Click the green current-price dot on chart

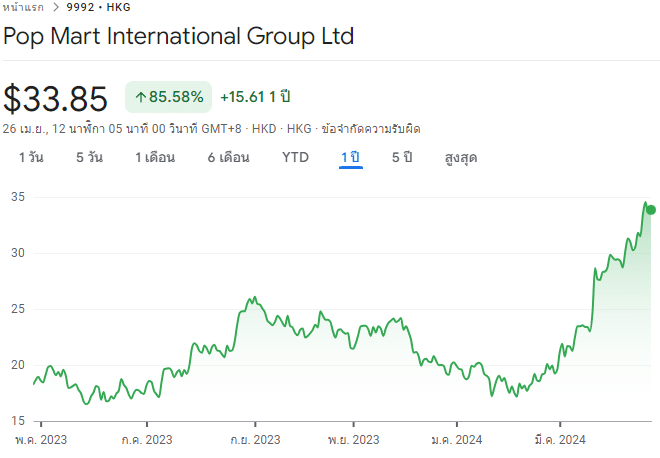(651, 210)
